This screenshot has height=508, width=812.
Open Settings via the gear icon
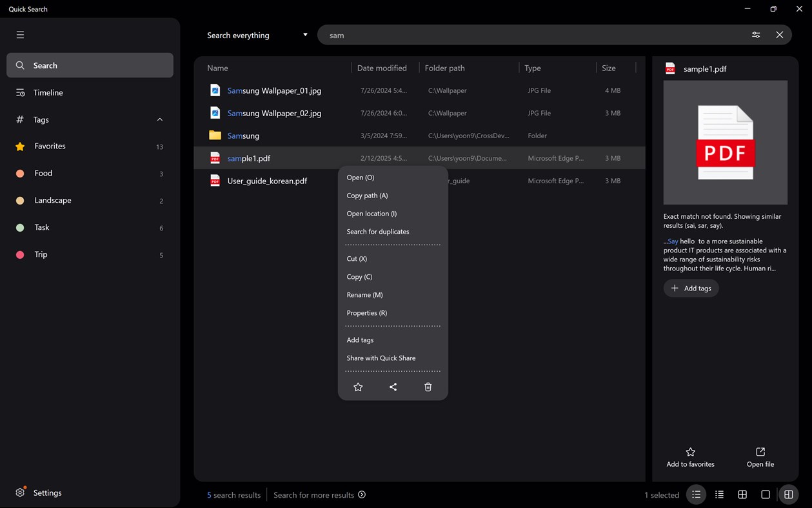point(19,493)
